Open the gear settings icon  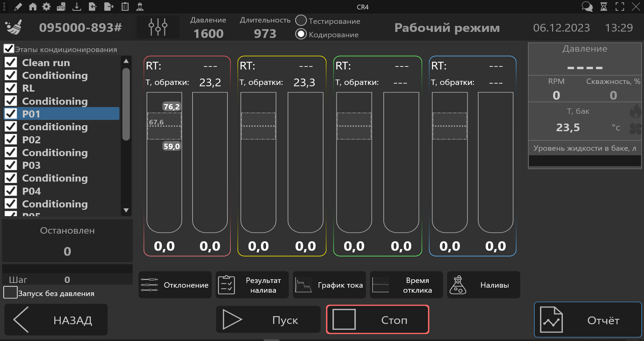point(47,7)
